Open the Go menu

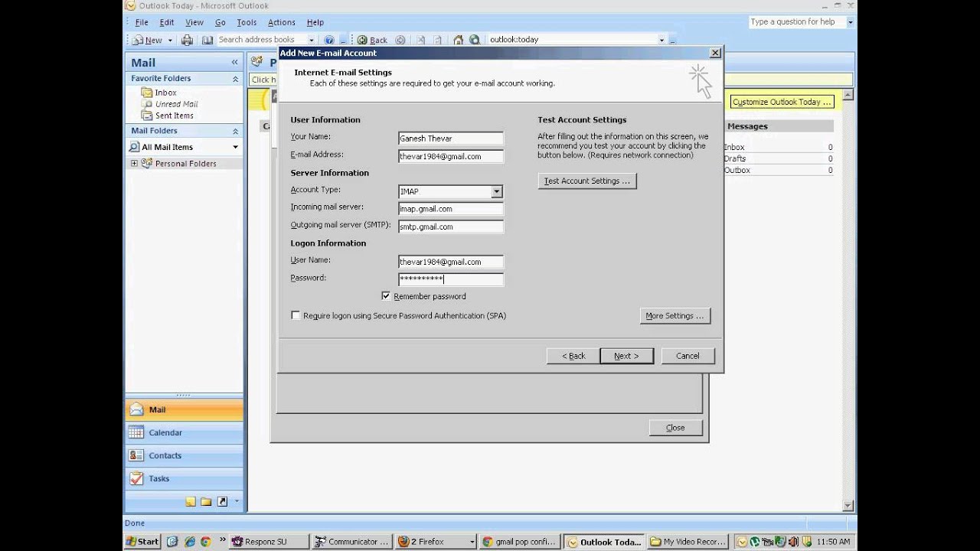pyautogui.click(x=220, y=22)
